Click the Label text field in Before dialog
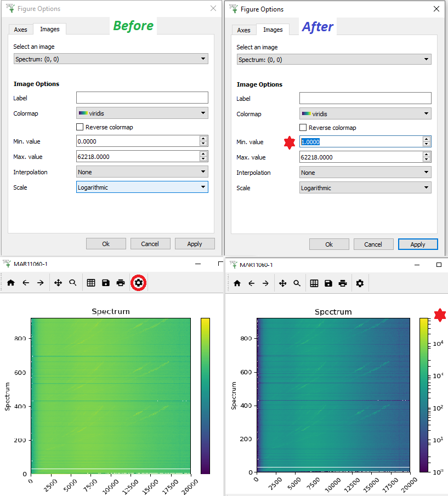448x496 pixels. point(142,98)
